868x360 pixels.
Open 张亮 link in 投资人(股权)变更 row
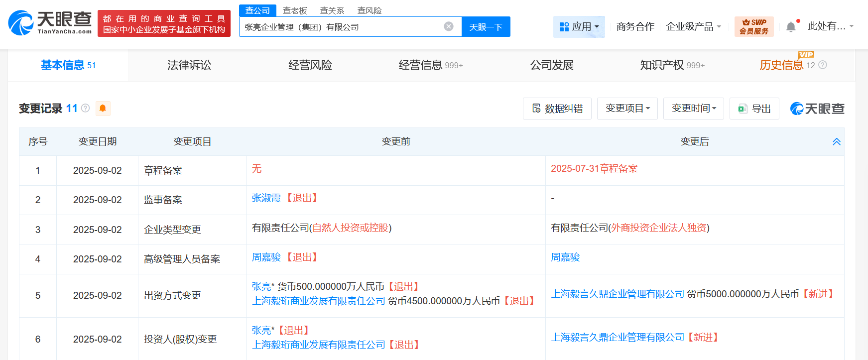pos(261,331)
